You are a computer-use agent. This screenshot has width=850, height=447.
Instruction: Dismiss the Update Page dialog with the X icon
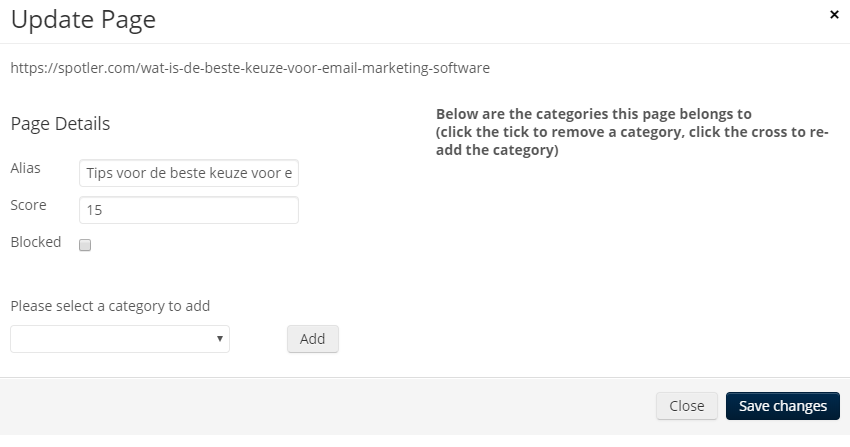coord(834,15)
